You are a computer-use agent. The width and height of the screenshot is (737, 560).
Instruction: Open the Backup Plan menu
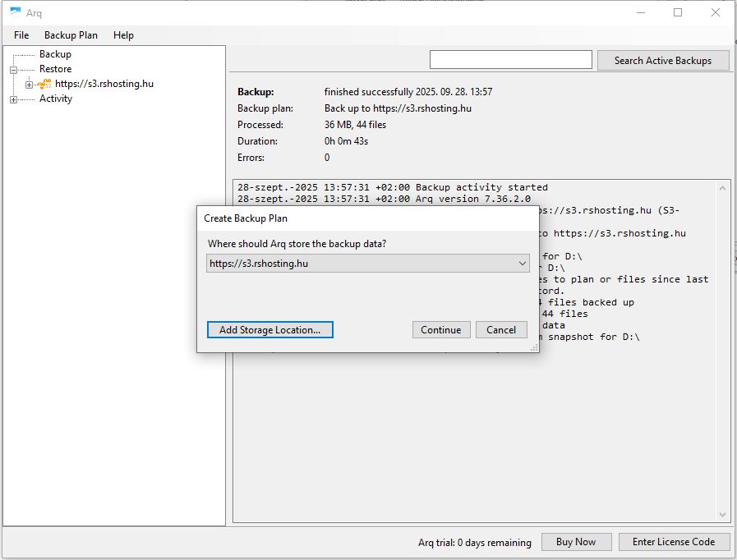click(71, 35)
